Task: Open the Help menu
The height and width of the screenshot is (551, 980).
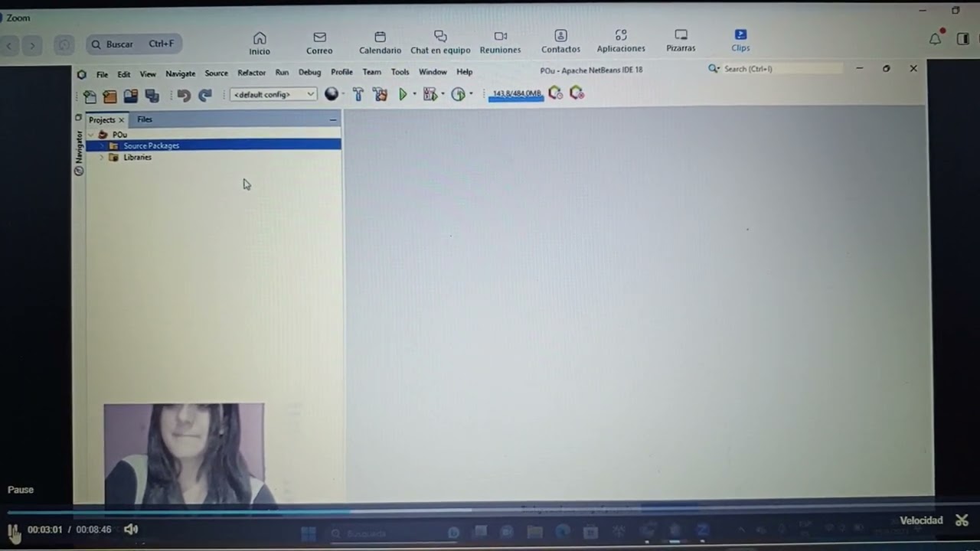Action: pyautogui.click(x=465, y=72)
